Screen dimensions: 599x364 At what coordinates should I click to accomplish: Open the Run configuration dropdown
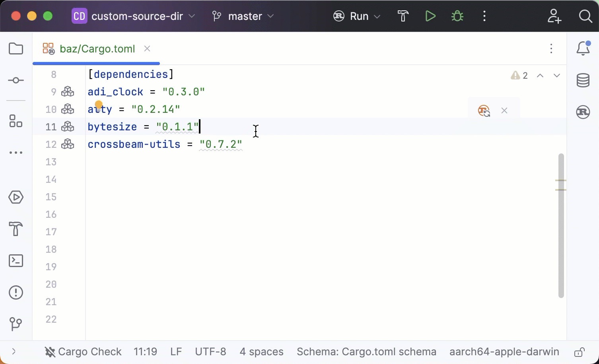tap(357, 16)
